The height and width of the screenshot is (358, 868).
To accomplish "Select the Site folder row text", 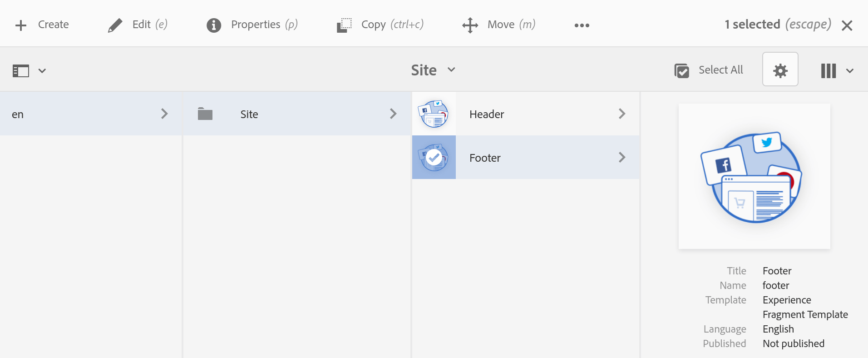I will 249,114.
